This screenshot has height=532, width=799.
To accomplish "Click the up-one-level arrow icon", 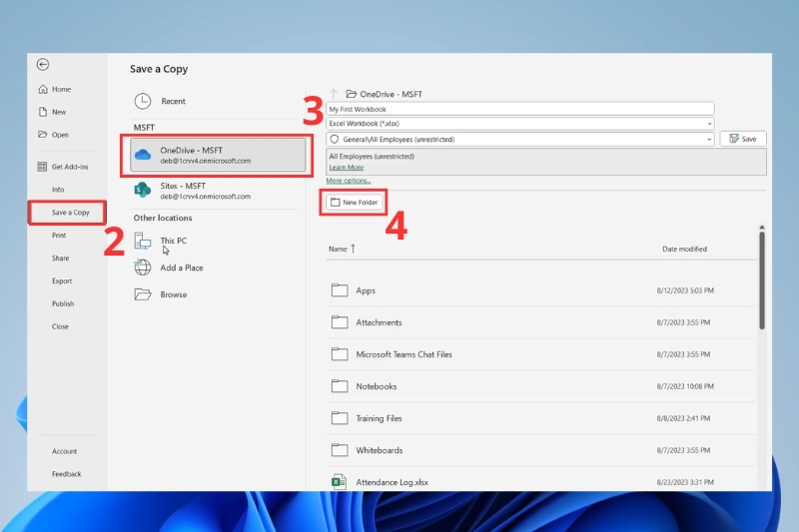I will pyautogui.click(x=334, y=94).
